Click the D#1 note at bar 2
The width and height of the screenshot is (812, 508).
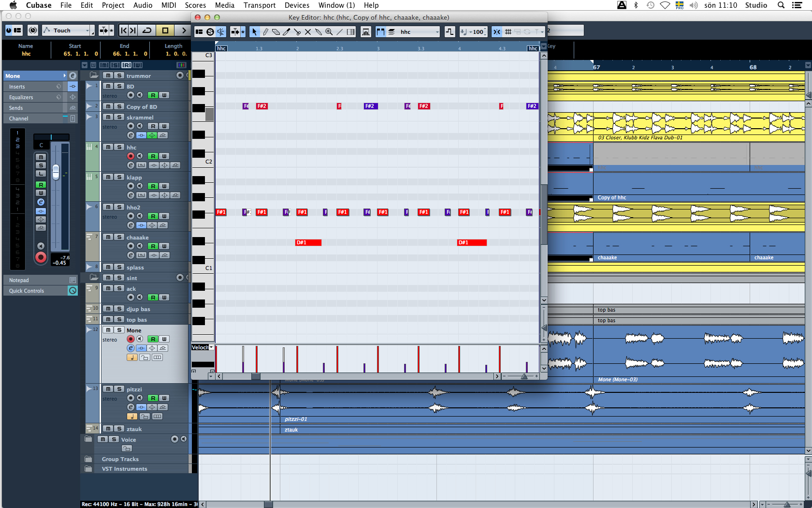308,242
